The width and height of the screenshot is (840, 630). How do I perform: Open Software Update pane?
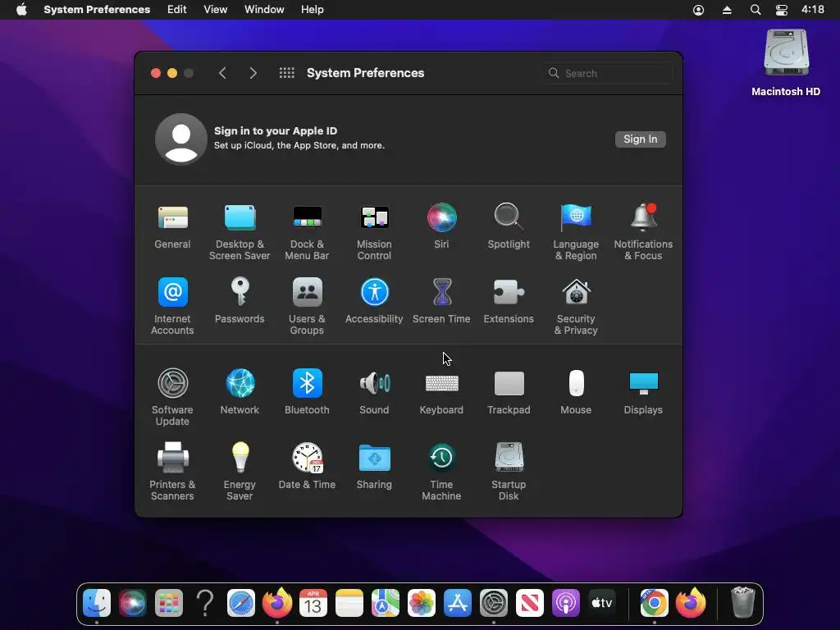click(172, 383)
